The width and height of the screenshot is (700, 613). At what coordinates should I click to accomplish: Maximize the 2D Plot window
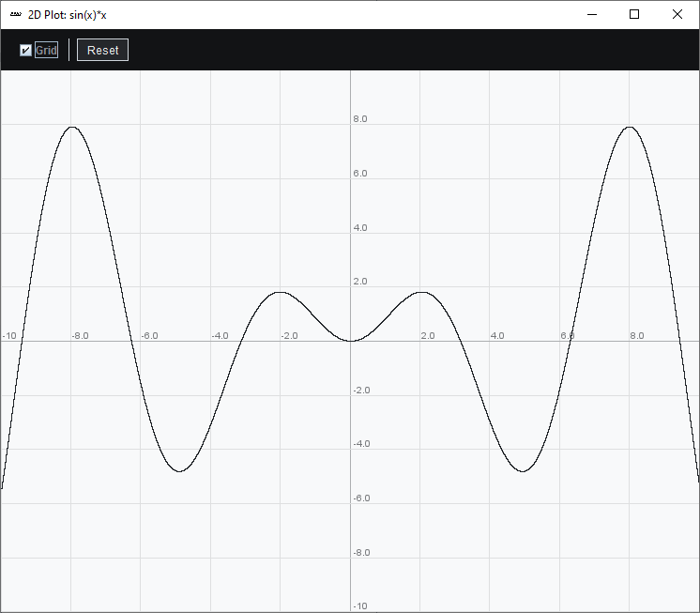634,15
